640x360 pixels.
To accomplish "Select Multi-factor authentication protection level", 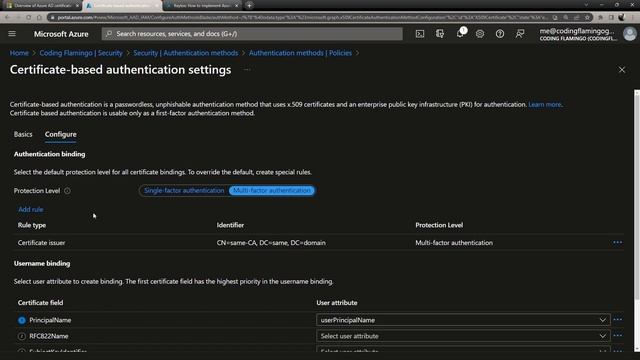I will (x=271, y=191).
